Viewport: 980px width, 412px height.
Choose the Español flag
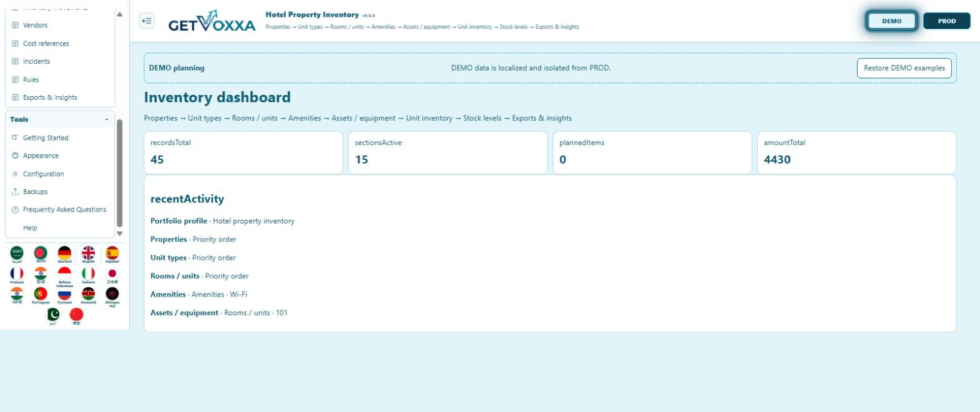click(x=112, y=253)
